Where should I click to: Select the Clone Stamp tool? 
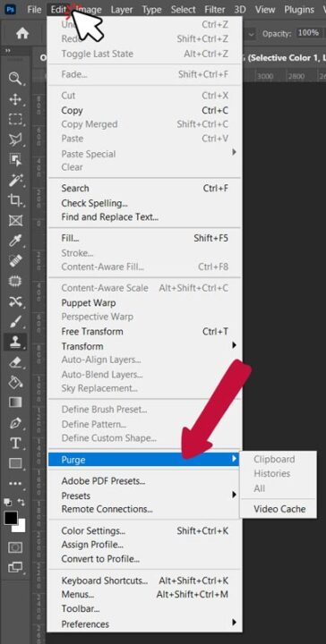(x=15, y=341)
